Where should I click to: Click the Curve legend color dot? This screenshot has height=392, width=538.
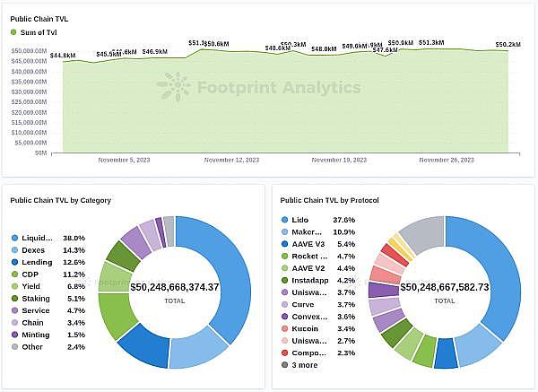[x=285, y=304]
